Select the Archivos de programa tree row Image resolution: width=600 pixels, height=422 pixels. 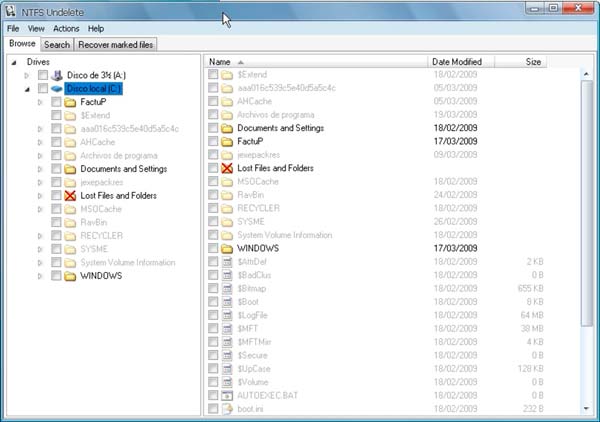click(x=119, y=156)
